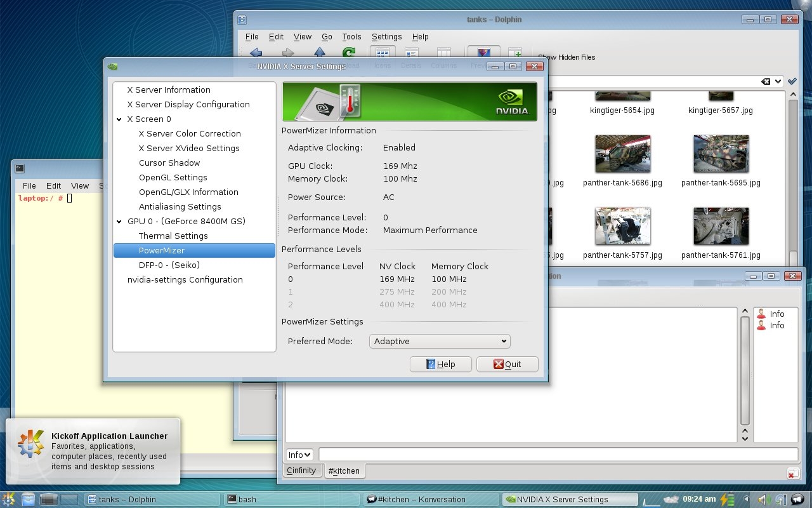
Task: Select OpenGL/GLX Information
Action: 188,192
